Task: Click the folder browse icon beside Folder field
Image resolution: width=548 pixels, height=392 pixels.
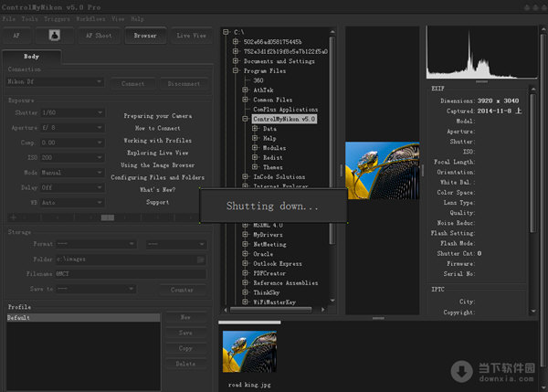Action: coord(201,260)
